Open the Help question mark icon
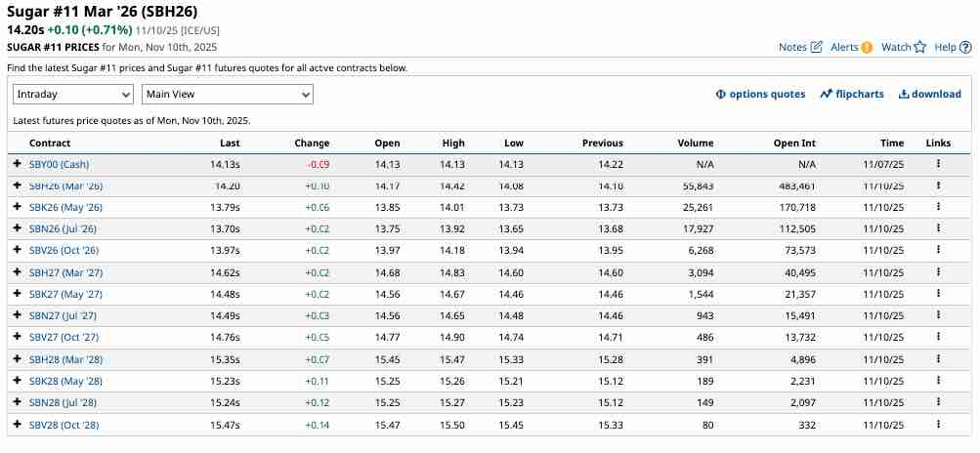Viewport: 980px width, 453px height. [963, 47]
